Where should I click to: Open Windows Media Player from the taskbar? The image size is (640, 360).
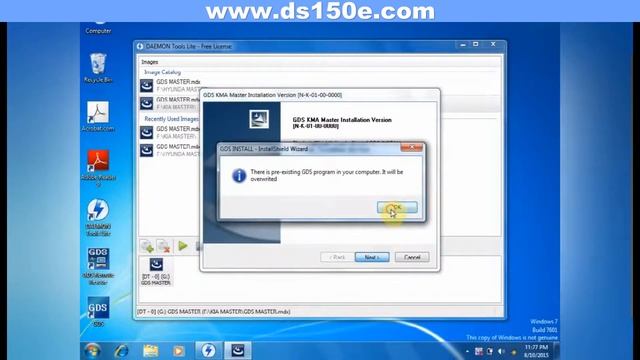[178, 351]
